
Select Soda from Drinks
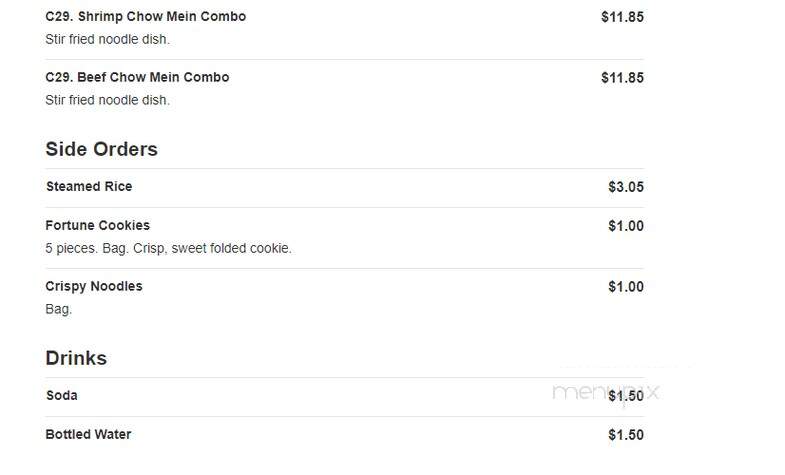tap(62, 395)
